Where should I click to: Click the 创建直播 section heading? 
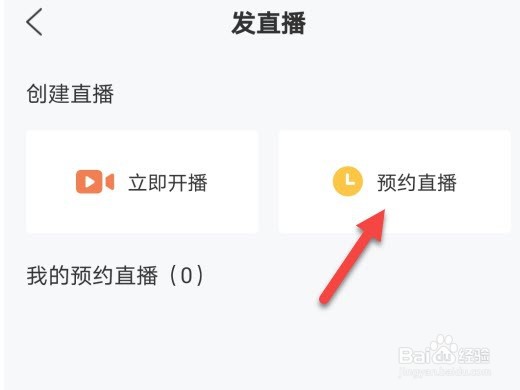pyautogui.click(x=70, y=94)
